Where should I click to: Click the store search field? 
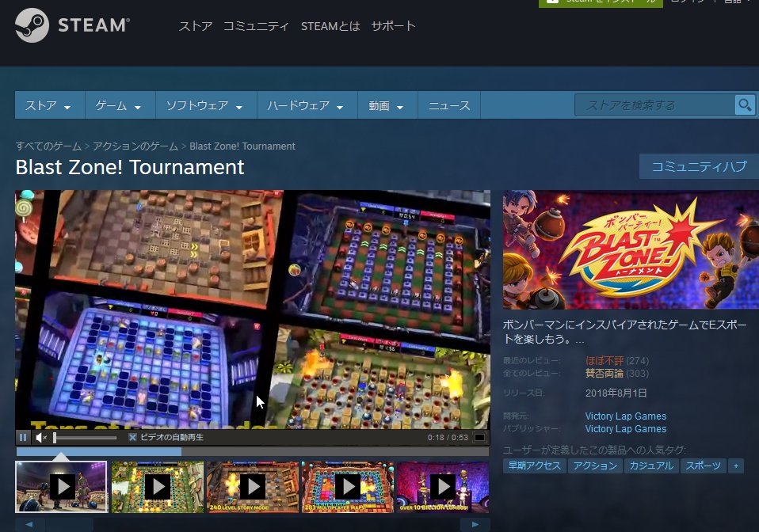[655, 105]
